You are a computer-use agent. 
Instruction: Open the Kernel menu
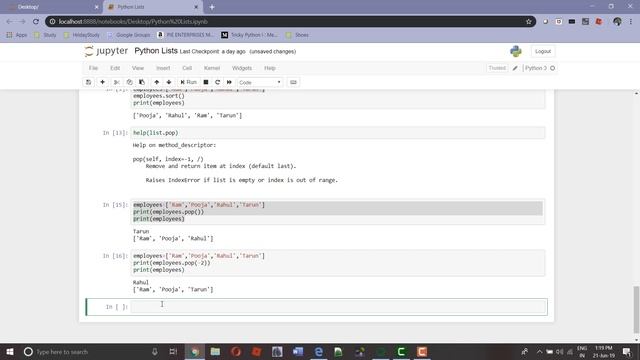click(212, 68)
